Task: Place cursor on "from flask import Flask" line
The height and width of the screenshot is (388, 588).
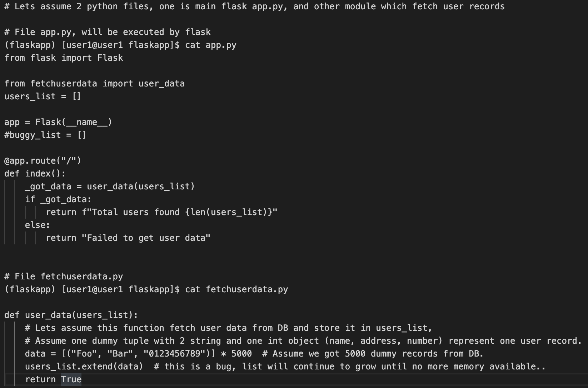Action: (x=64, y=58)
